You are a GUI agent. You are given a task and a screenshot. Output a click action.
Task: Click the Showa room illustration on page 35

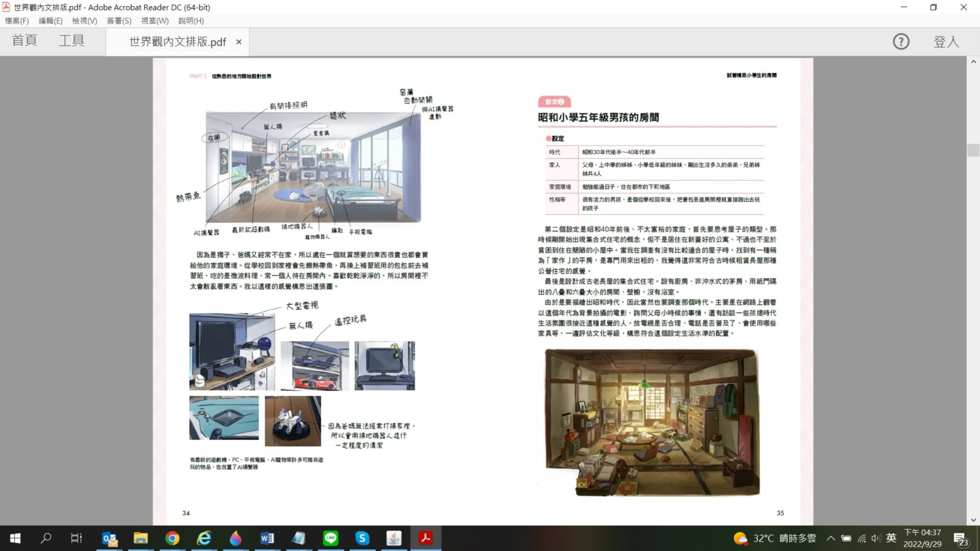tap(652, 423)
